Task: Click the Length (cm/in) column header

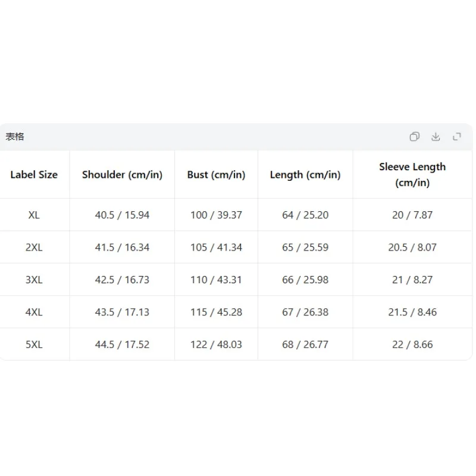Action: [x=305, y=174]
